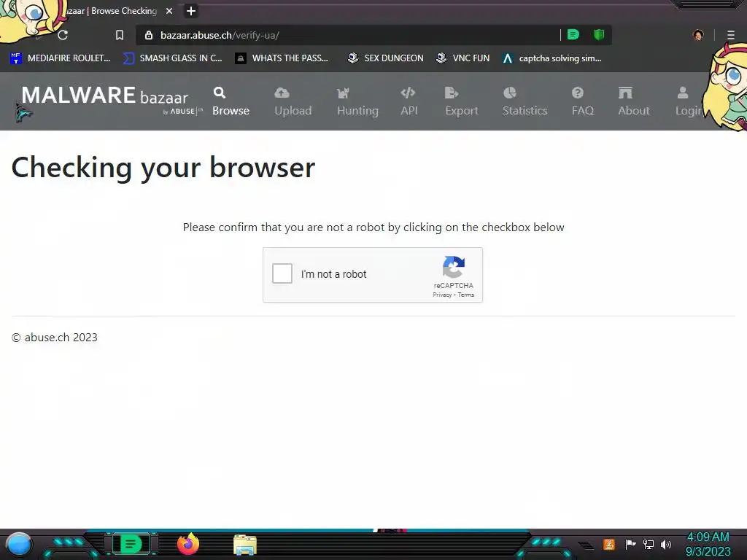Open the reCAPTCHA Terms link
Image resolution: width=747 pixels, height=560 pixels.
point(466,295)
